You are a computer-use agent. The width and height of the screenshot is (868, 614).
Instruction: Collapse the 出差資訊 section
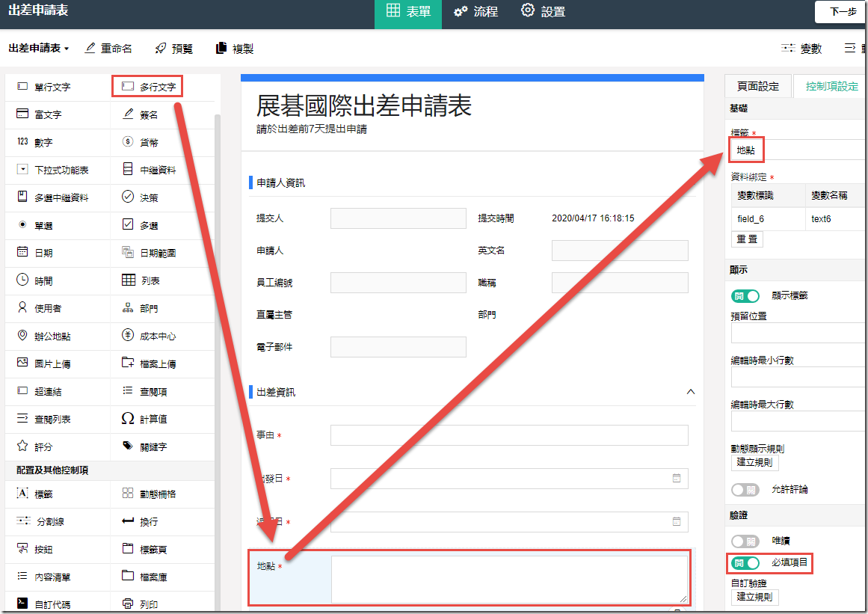pos(690,392)
